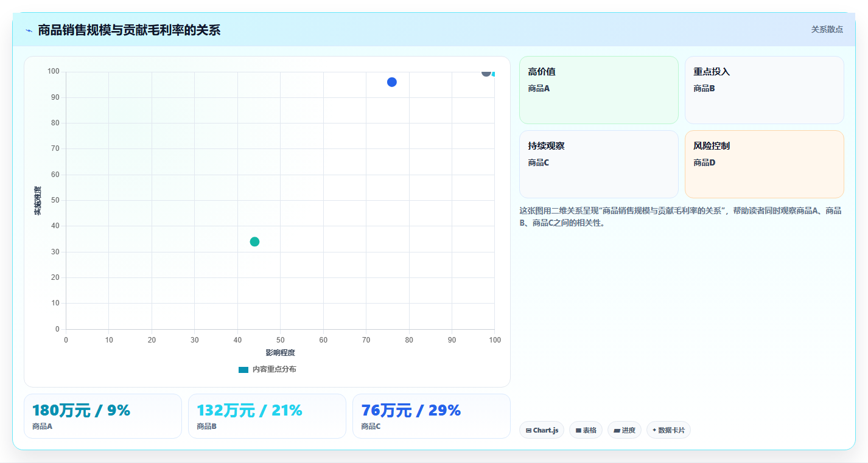Click the y-axis tick label 100
The image size is (868, 463).
coord(54,72)
